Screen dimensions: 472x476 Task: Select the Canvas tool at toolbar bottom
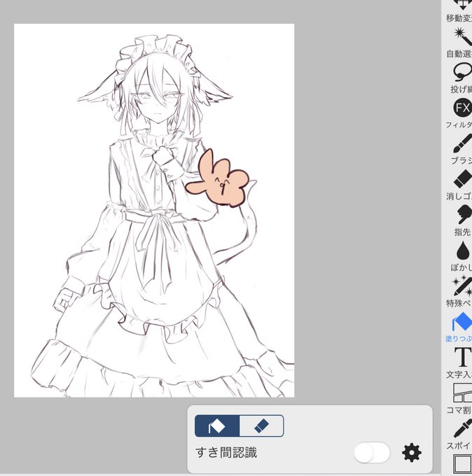[463, 464]
